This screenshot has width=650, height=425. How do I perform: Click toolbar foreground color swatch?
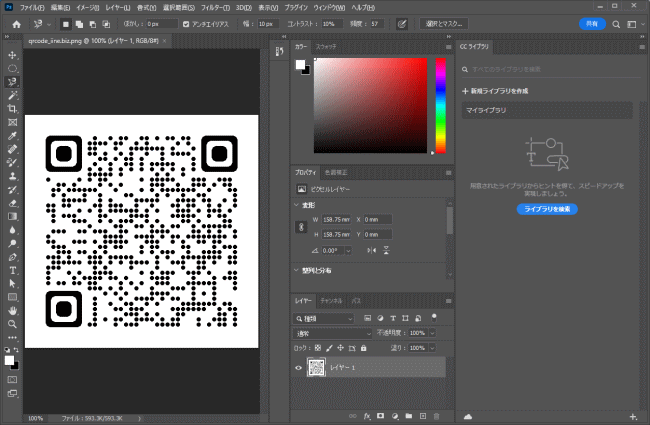(x=9, y=360)
